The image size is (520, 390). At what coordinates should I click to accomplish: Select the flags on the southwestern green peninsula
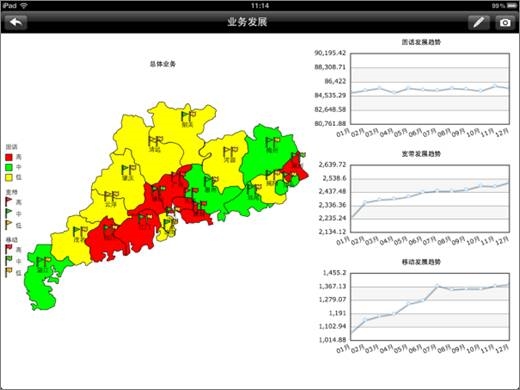44,262
